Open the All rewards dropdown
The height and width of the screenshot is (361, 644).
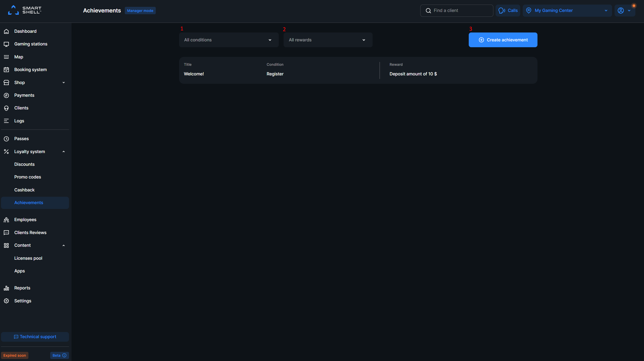[327, 40]
